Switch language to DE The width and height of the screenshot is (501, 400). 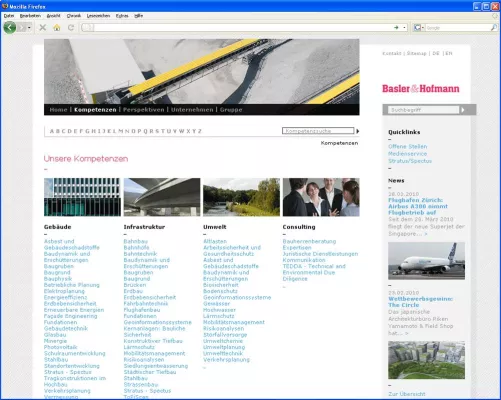(x=436, y=53)
